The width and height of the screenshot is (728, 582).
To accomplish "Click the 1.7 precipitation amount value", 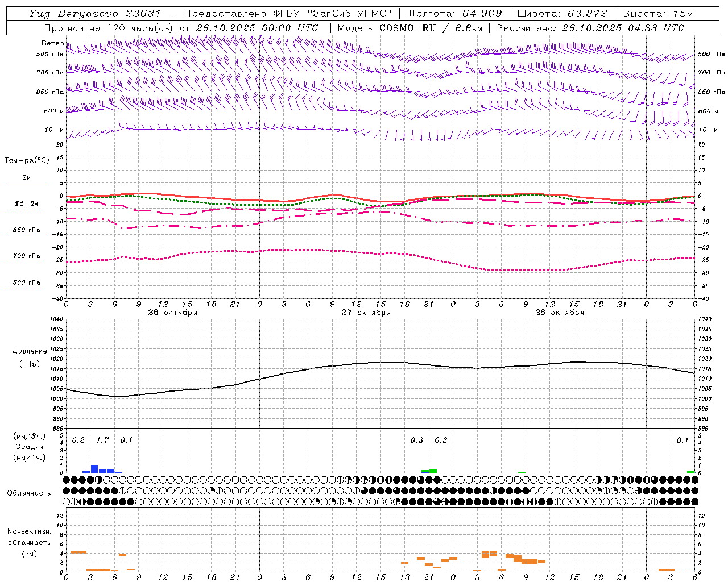I will 102,440.
